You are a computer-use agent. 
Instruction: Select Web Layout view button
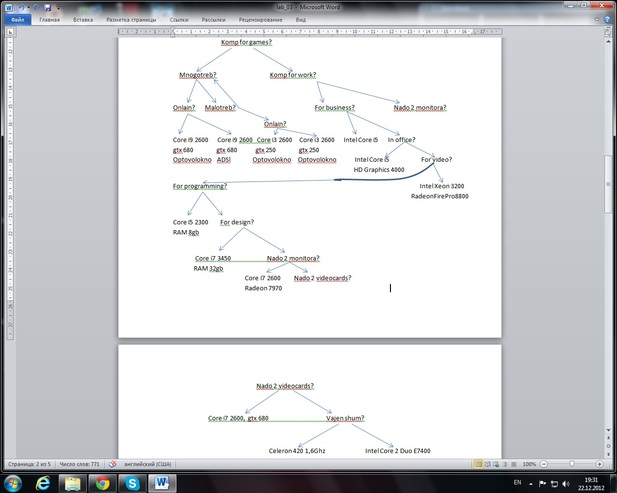tap(496, 464)
